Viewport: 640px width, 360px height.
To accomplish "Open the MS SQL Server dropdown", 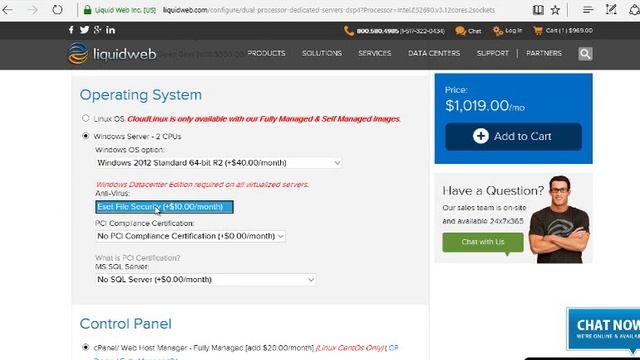I will pos(206,280).
